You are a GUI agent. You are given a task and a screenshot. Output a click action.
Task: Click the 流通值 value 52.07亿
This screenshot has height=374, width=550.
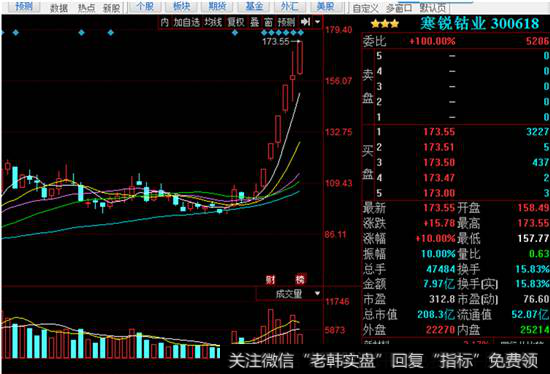click(x=530, y=314)
